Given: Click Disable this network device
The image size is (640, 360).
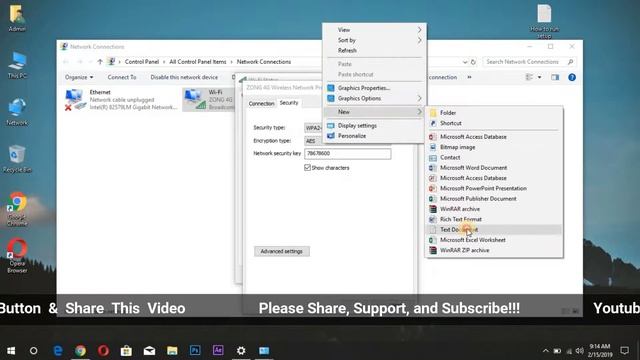Looking at the screenshot, I should 184,77.
